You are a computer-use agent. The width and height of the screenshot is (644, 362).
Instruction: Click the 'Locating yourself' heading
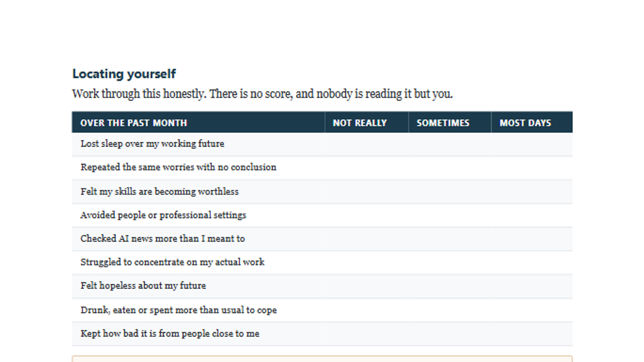pyautogui.click(x=124, y=74)
